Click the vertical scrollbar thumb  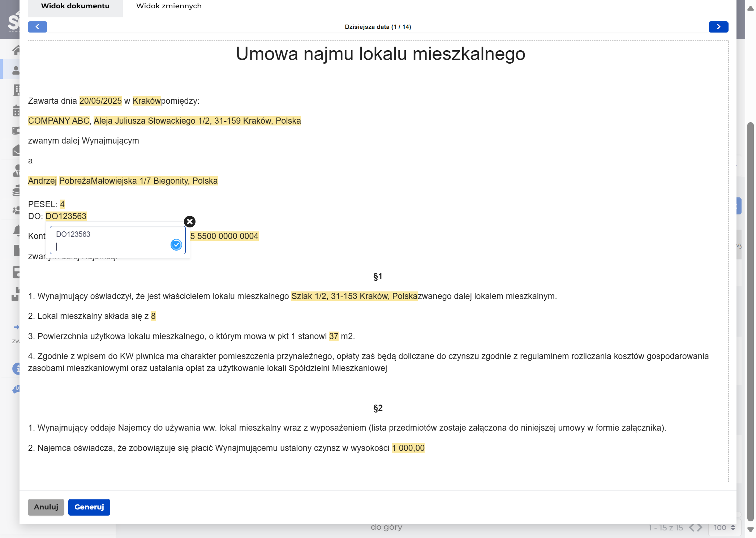coord(750,322)
